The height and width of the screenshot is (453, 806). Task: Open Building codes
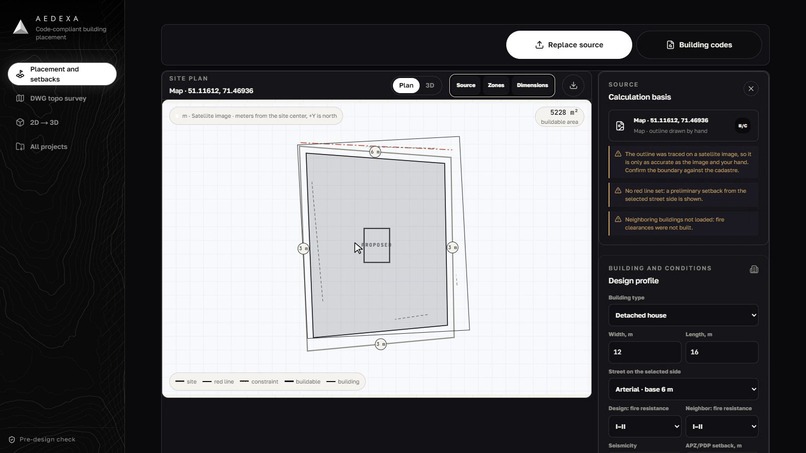point(699,45)
